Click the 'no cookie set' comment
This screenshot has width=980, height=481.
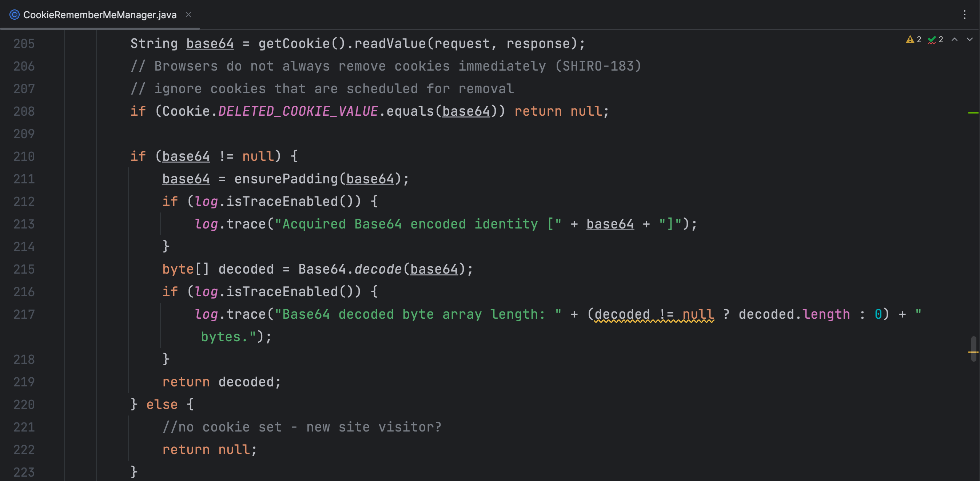[x=302, y=427]
